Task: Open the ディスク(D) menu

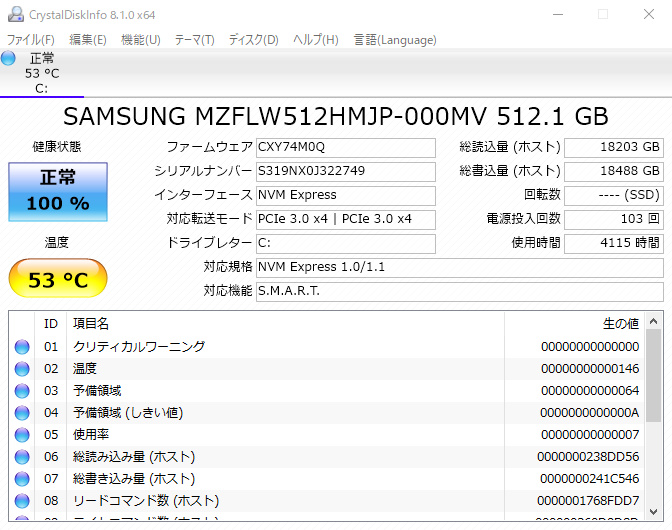Action: tap(254, 40)
